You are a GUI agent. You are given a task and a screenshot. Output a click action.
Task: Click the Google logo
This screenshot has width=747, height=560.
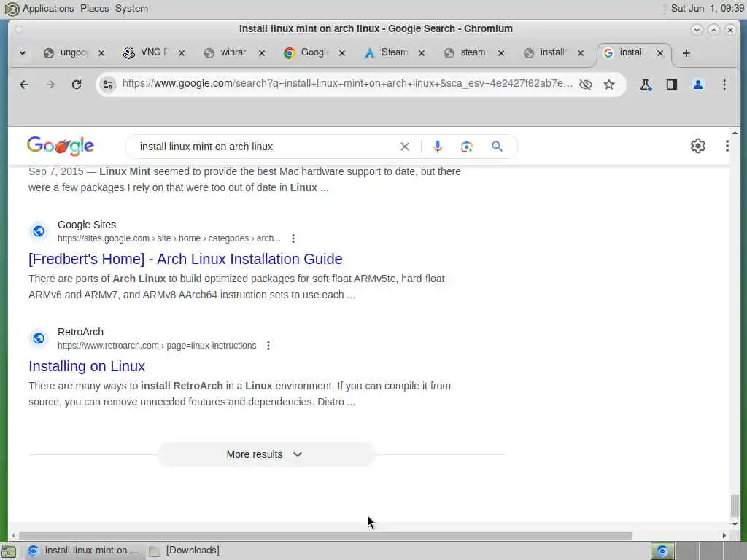click(61, 146)
